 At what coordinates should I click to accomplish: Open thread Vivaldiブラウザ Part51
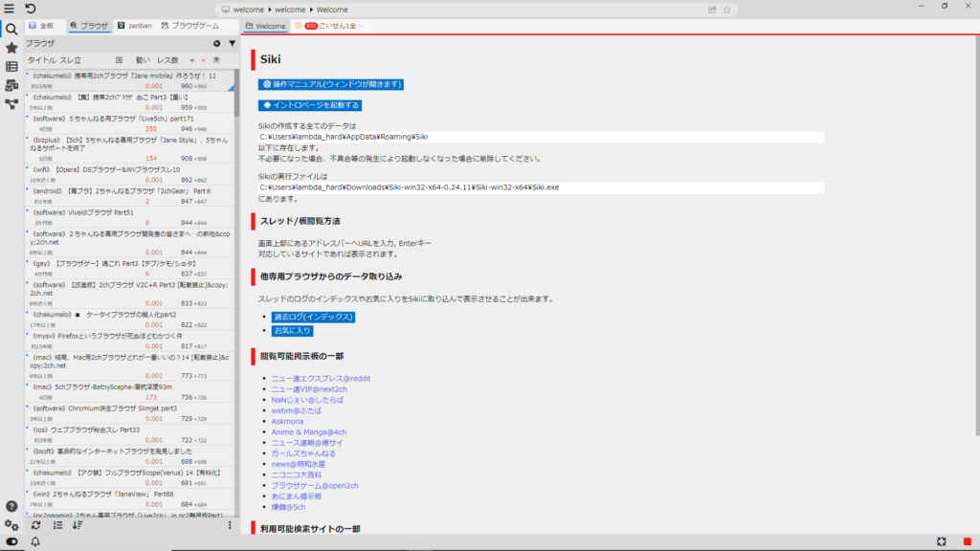coord(130,217)
